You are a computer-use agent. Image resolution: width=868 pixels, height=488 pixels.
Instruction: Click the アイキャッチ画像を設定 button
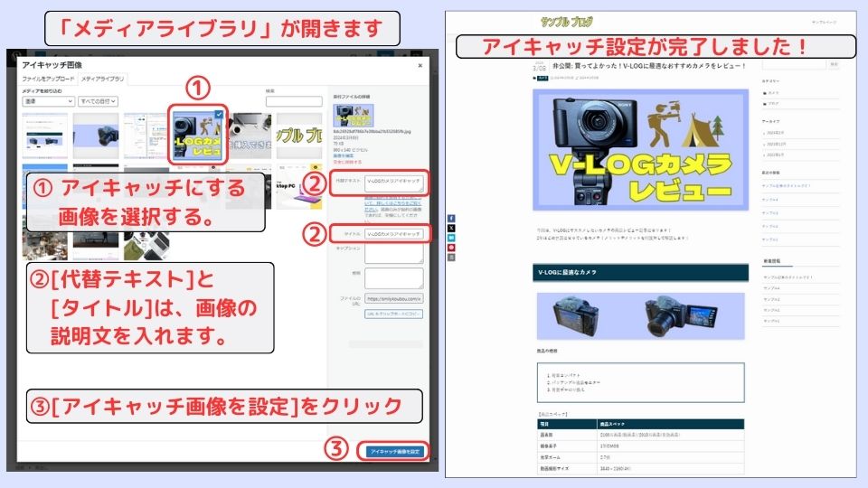[394, 452]
